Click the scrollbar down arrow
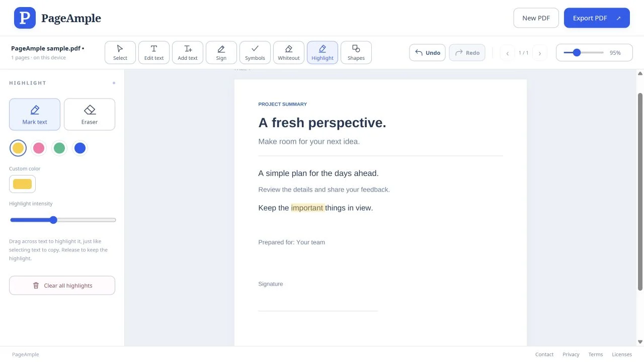 (640, 342)
